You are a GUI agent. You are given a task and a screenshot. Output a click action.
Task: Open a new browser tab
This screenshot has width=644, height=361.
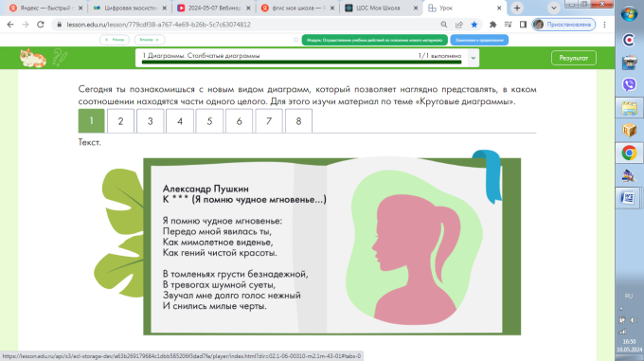[517, 8]
